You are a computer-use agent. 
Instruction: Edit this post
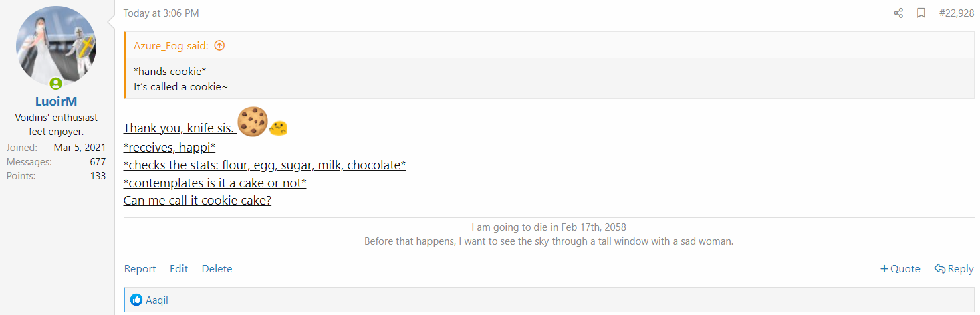coord(178,269)
